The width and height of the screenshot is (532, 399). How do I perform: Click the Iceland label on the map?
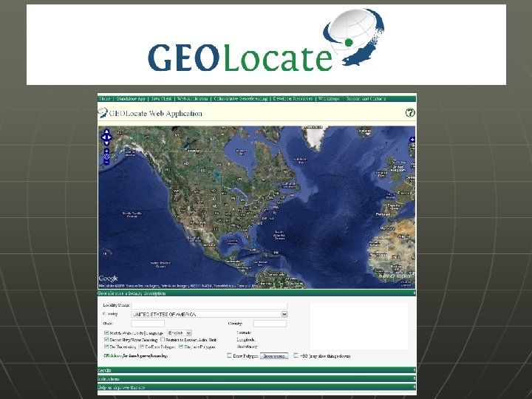365,131
